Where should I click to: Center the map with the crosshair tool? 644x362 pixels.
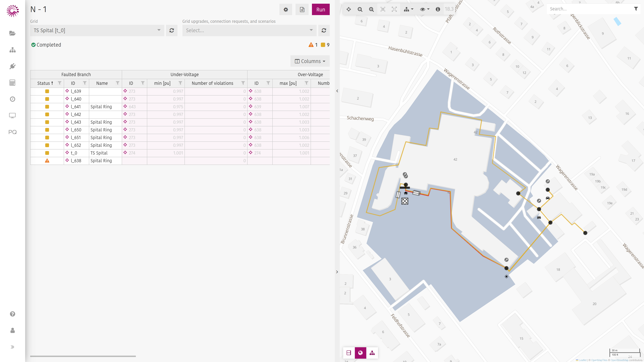coord(349,9)
